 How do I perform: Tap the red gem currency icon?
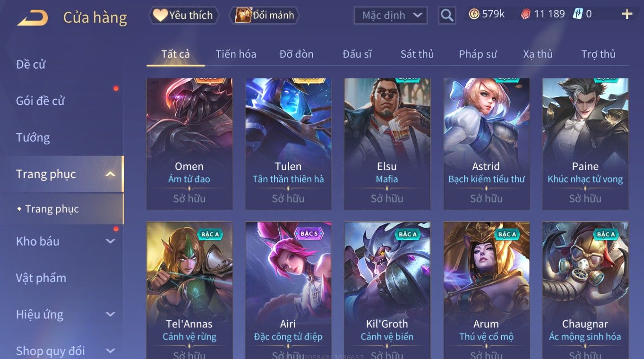(525, 14)
